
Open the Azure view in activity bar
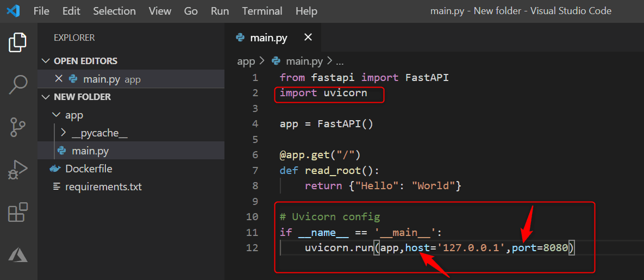click(18, 254)
